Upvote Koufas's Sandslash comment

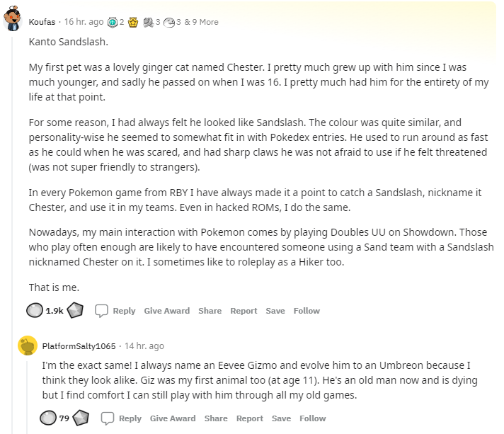tap(35, 311)
